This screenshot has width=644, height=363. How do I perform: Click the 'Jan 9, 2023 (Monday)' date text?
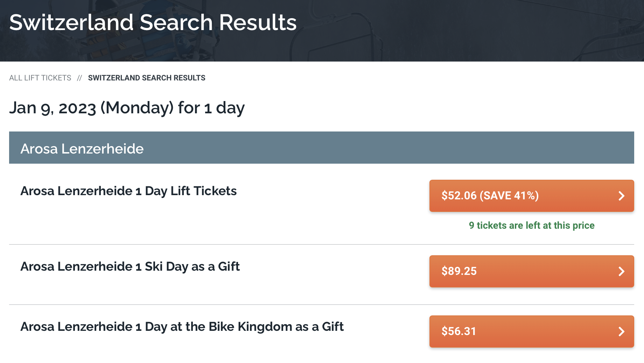pos(91,108)
